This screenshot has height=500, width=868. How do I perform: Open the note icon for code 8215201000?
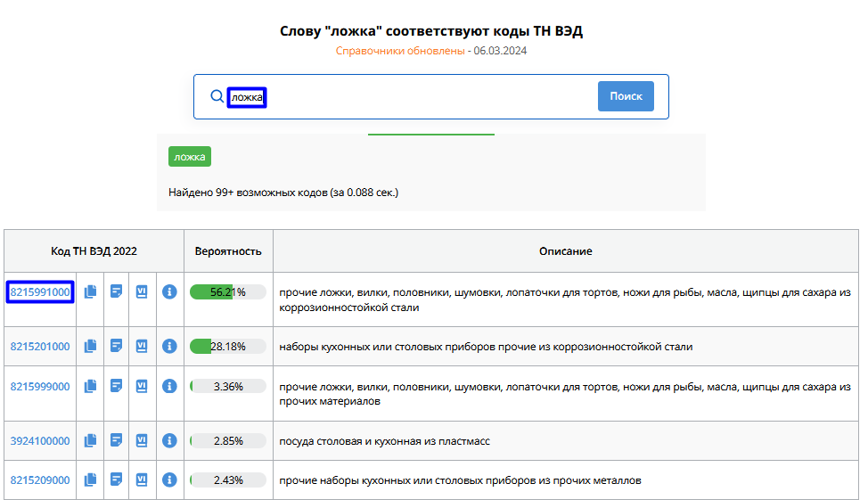click(x=116, y=346)
